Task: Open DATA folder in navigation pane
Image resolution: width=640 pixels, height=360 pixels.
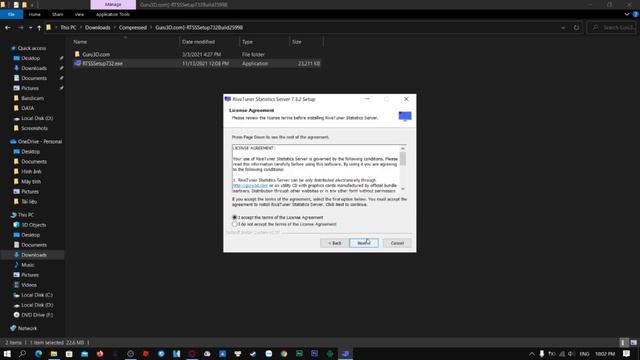Action: point(27,108)
